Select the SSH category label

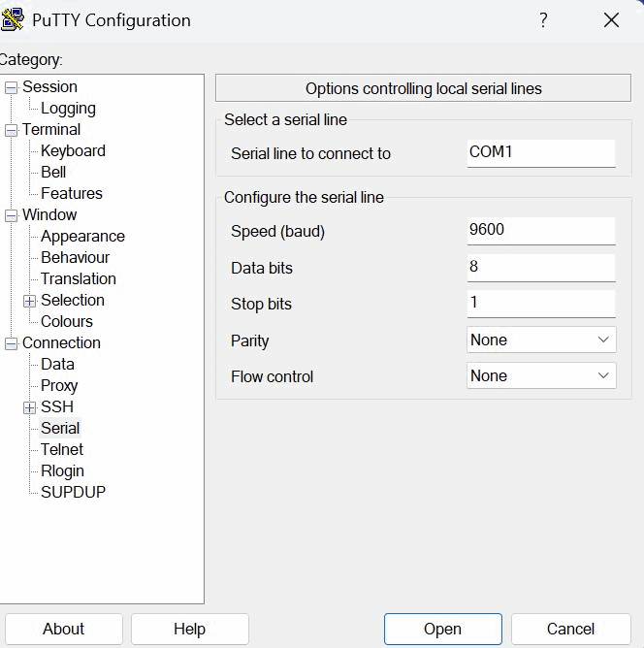pyautogui.click(x=57, y=407)
